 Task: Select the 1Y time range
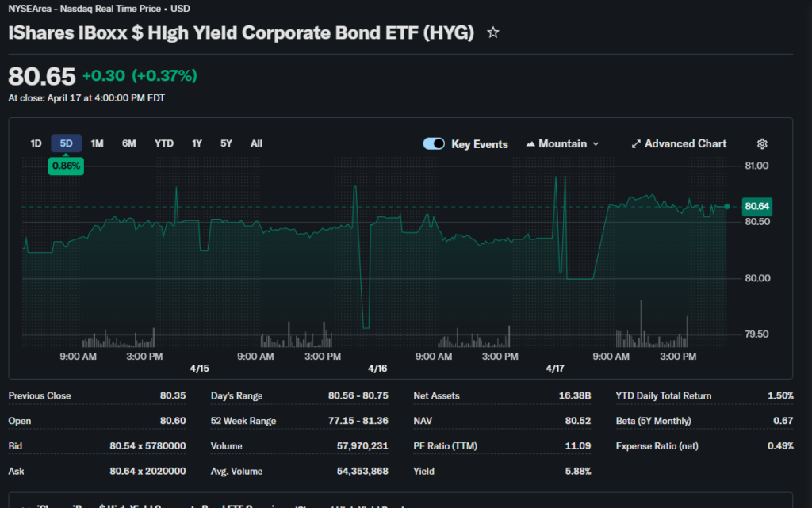(197, 143)
